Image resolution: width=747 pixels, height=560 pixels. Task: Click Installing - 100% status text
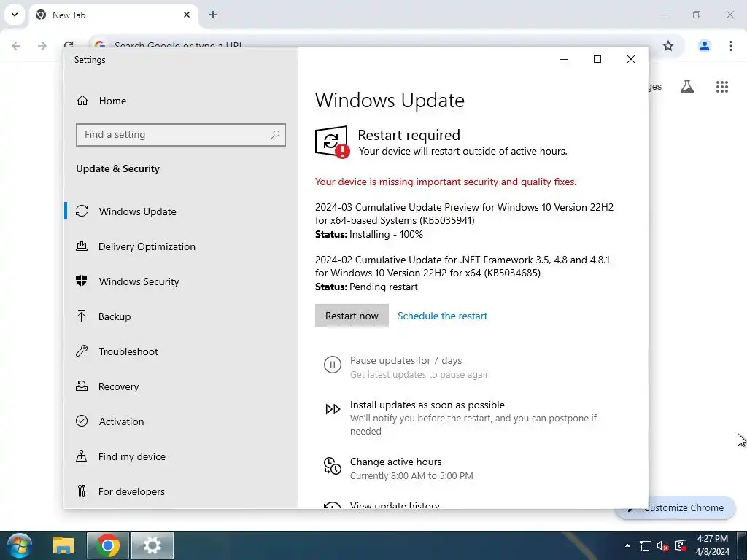pos(386,234)
